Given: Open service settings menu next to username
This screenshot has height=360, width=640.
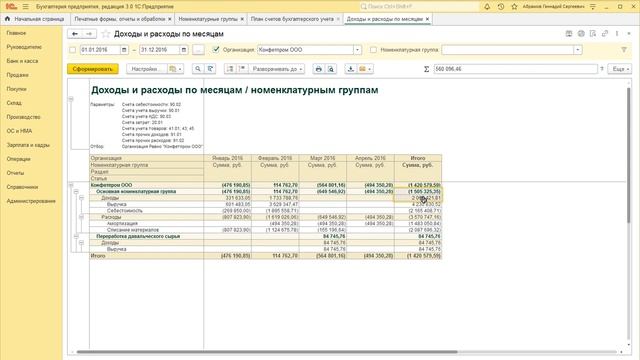Looking at the screenshot, I should coord(593,7).
